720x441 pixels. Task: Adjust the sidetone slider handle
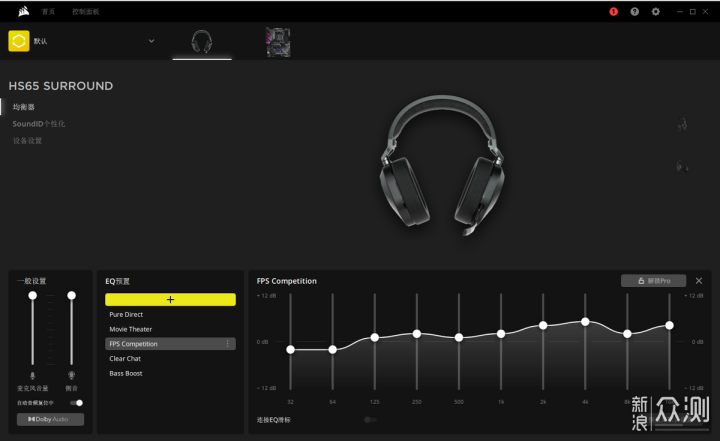coord(72,295)
